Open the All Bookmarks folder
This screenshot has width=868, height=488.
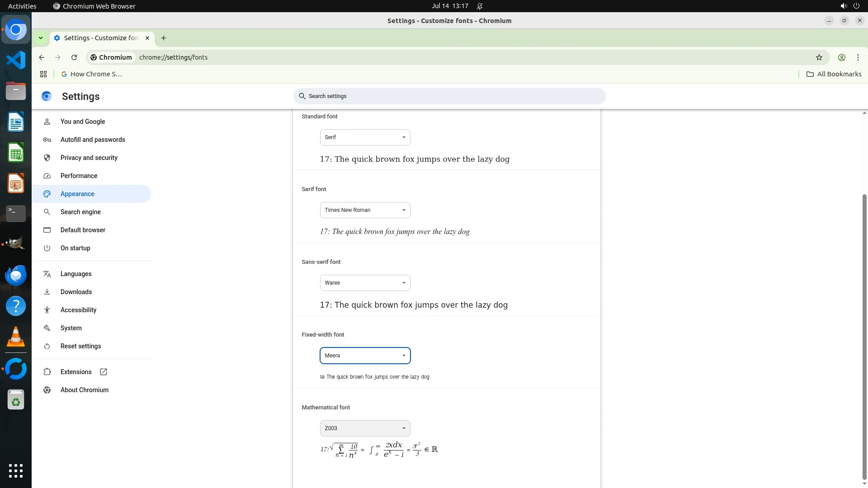click(x=834, y=74)
